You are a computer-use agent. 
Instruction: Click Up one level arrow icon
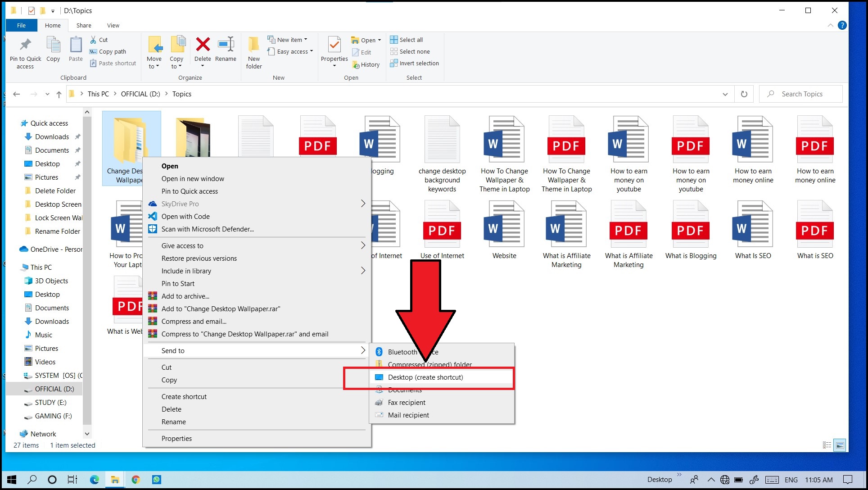coord(59,94)
